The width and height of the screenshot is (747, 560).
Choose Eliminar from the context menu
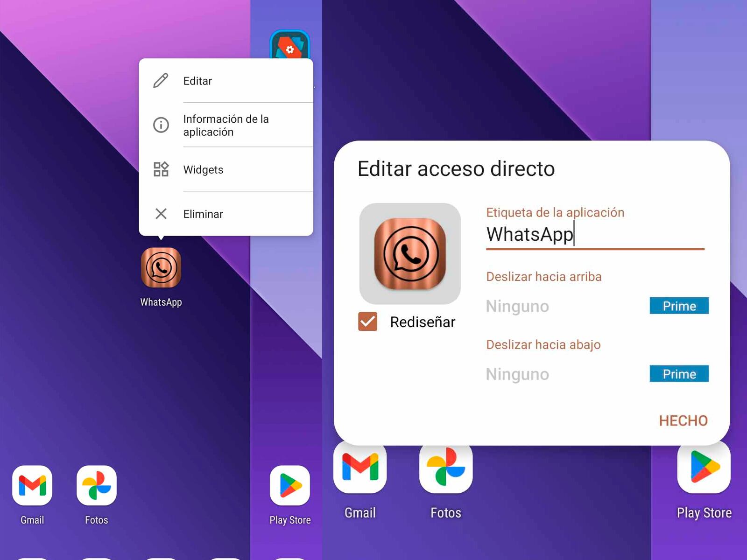pyautogui.click(x=203, y=214)
